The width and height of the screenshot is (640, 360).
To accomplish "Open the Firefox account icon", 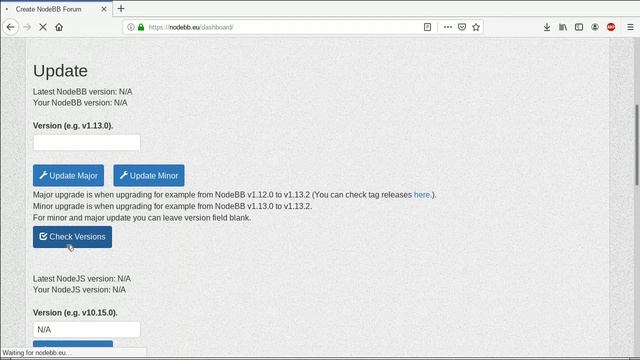I will coord(595,27).
